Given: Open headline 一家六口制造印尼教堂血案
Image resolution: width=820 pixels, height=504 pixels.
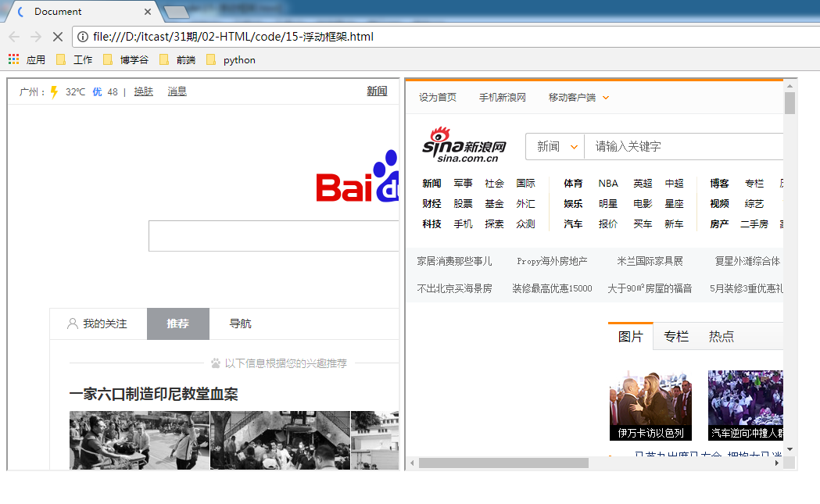Looking at the screenshot, I should 153,394.
